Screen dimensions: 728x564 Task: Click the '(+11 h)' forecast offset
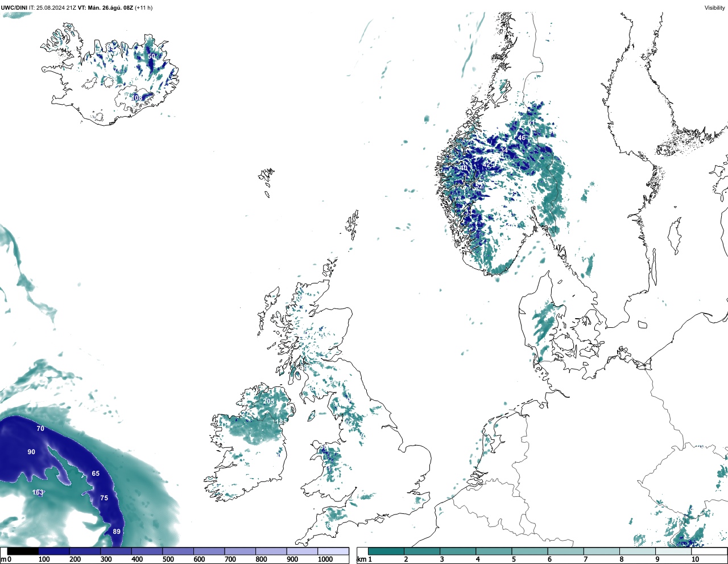143,7
